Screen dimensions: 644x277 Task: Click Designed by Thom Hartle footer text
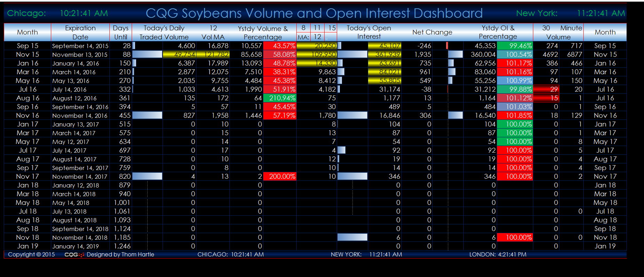[x=120, y=254]
